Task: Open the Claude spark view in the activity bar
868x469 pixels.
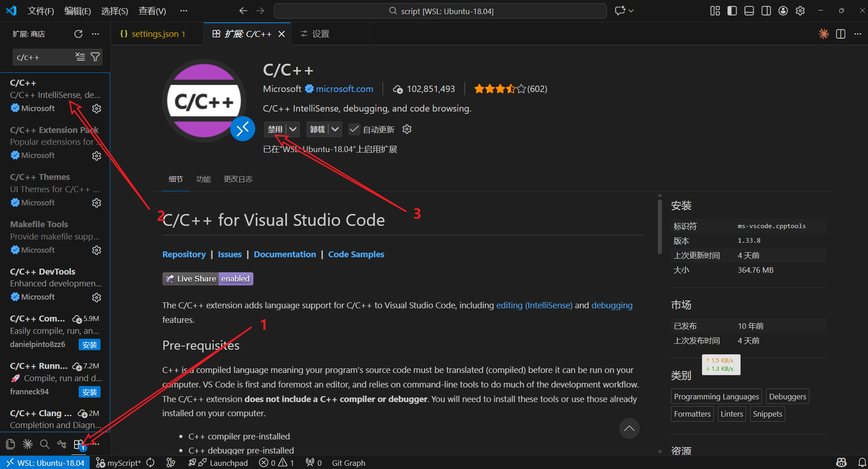Action: (28, 444)
